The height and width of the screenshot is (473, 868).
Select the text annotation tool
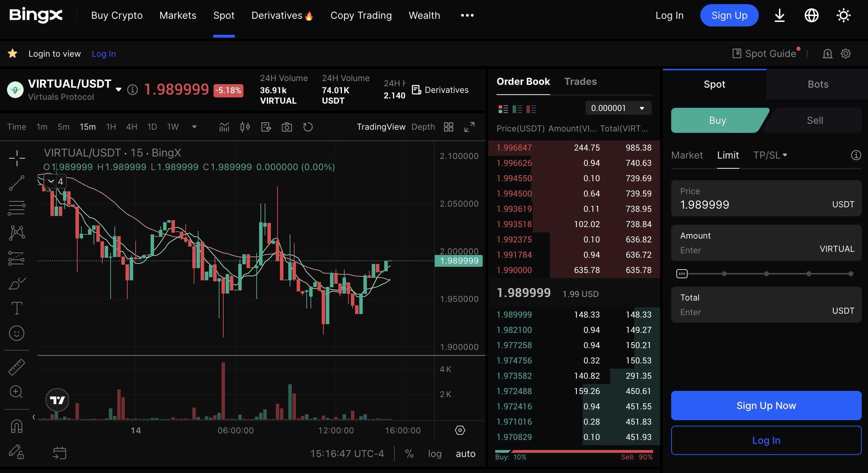17,308
